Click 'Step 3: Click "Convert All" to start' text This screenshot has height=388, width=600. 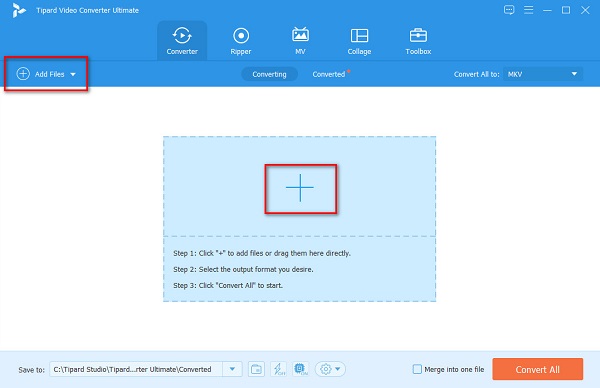tap(228, 285)
